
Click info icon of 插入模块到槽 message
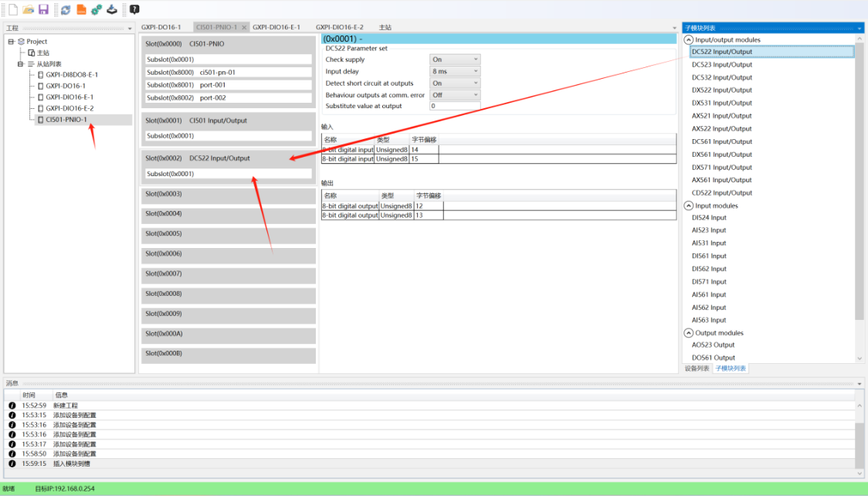pyautogui.click(x=12, y=464)
